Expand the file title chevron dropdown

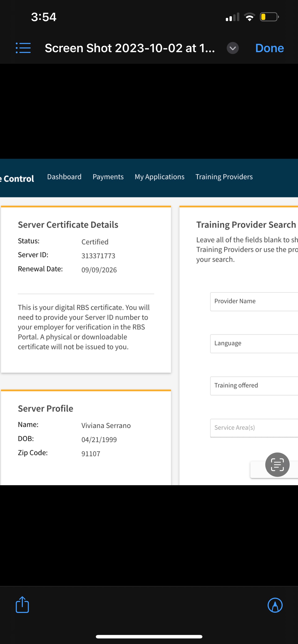coord(233,48)
